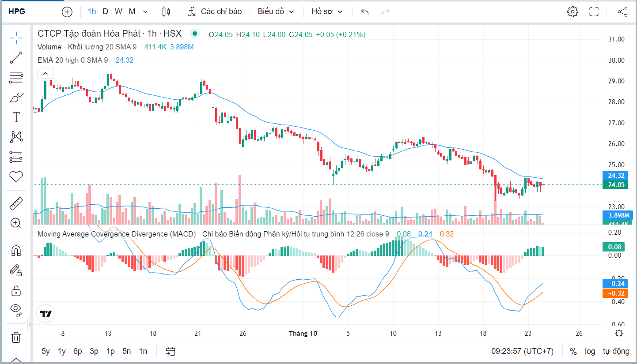Click the trash remove objects icon
637x364 pixels.
(x=16, y=338)
